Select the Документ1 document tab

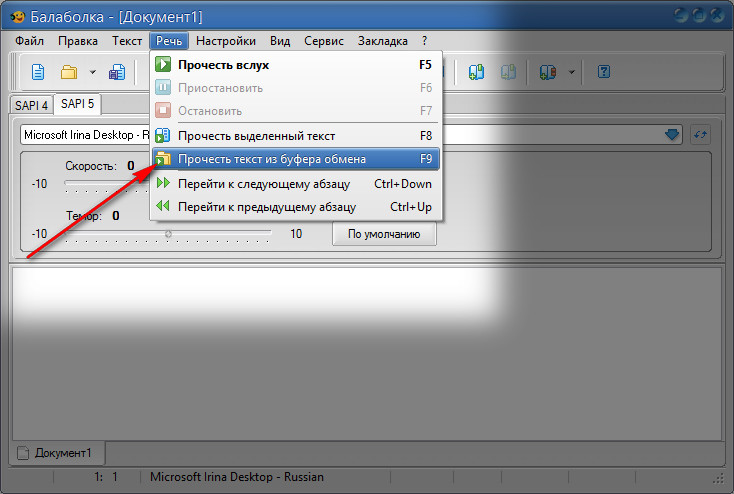pyautogui.click(x=57, y=453)
